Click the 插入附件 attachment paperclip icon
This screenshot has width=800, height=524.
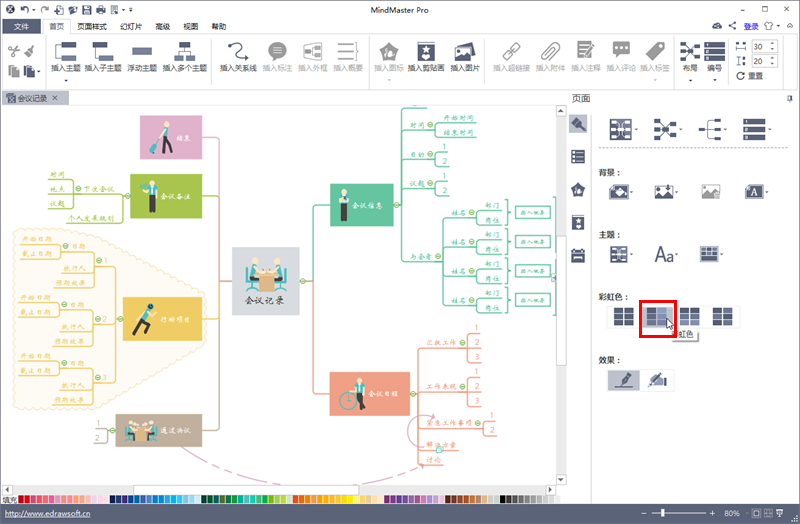tap(550, 52)
